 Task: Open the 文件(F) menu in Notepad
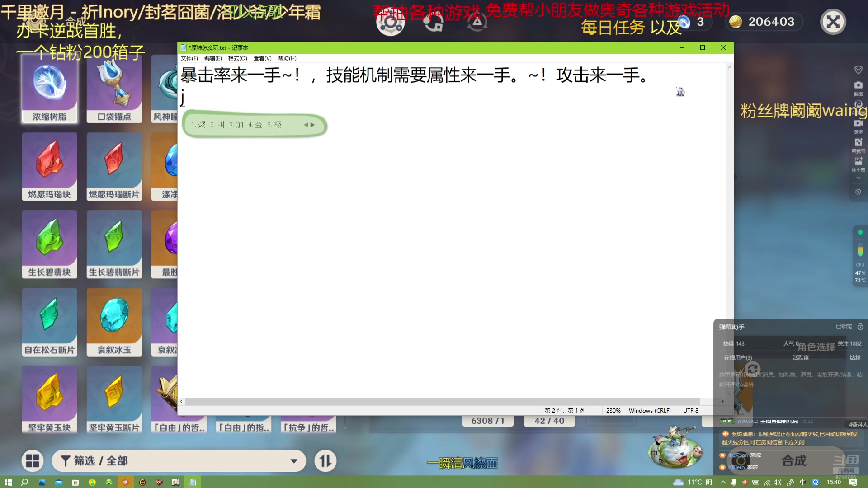click(189, 58)
